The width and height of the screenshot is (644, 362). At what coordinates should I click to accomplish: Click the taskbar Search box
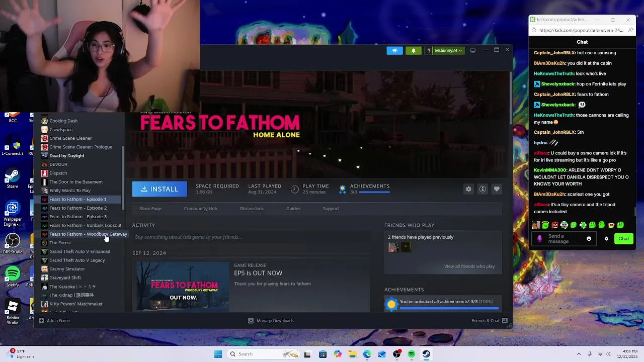pos(264,354)
